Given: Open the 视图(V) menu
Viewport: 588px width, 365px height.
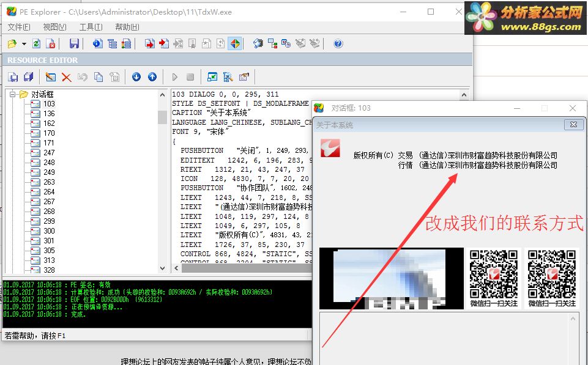Looking at the screenshot, I should click(54, 27).
